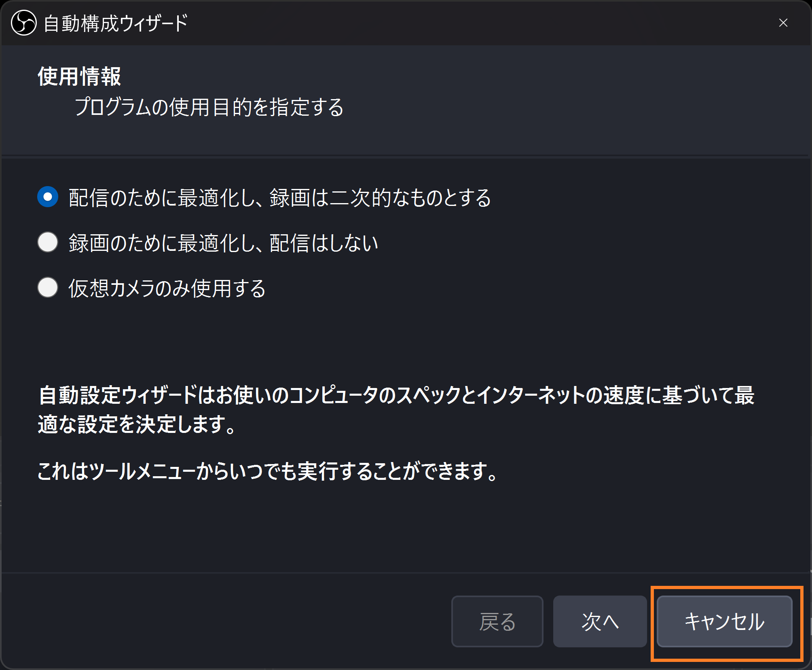Click the プログラムの使用目的を指定する subtitle
This screenshot has width=812, height=670.
pos(209,107)
